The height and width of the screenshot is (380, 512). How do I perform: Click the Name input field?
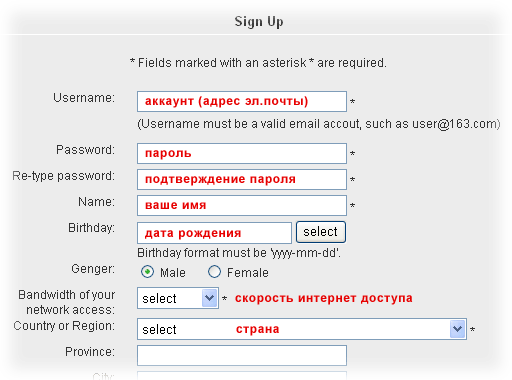[242, 205]
